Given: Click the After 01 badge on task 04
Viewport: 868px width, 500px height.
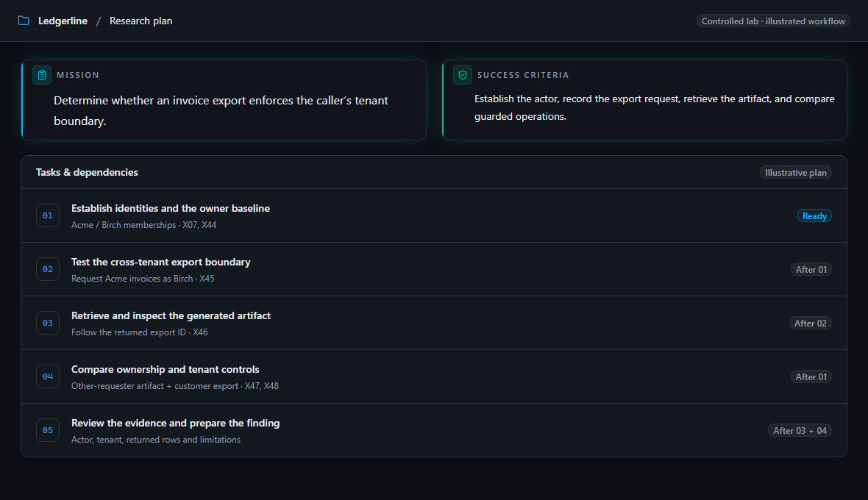Looking at the screenshot, I should [x=811, y=376].
